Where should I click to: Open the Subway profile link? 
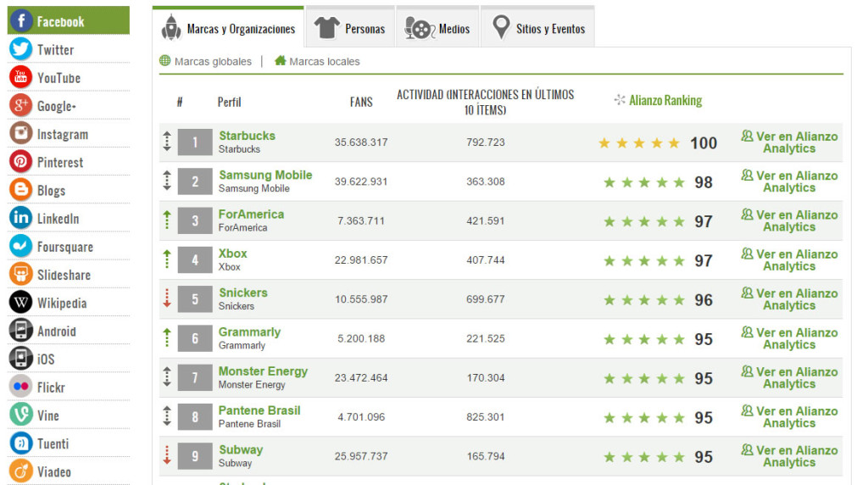241,450
